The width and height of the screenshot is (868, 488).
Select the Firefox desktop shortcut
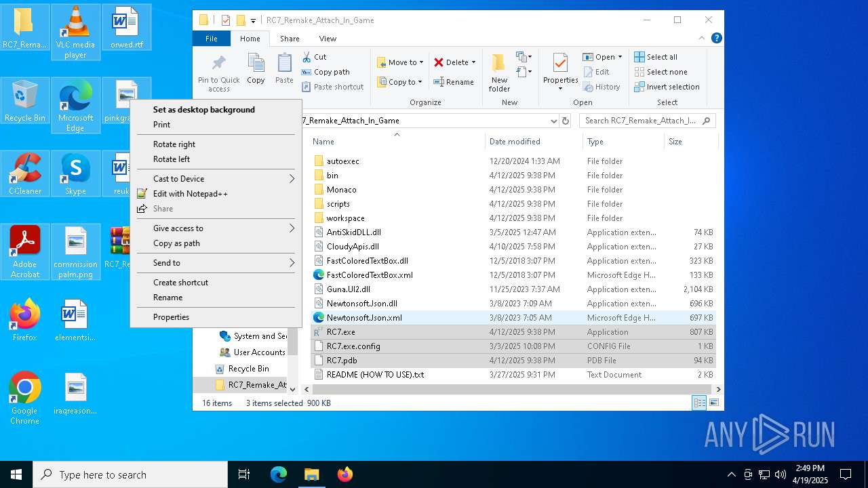25,320
